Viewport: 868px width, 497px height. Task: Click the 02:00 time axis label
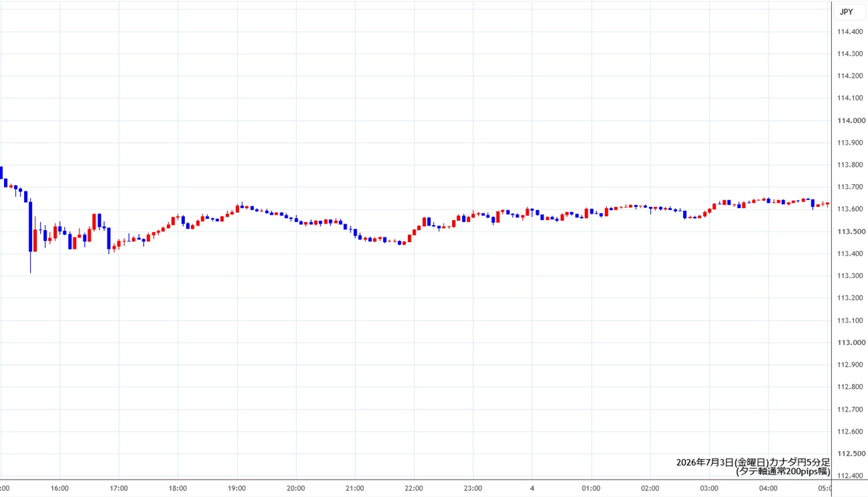point(650,488)
